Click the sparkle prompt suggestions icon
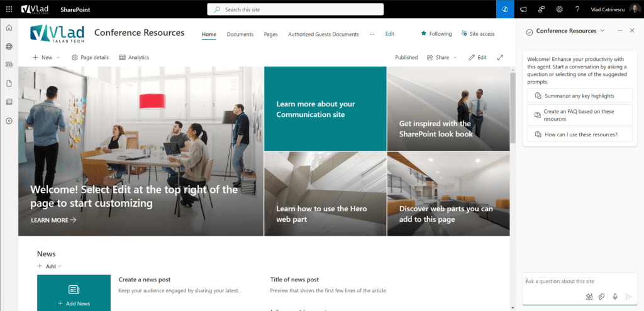Screen dimensions: 644x311 point(589,297)
